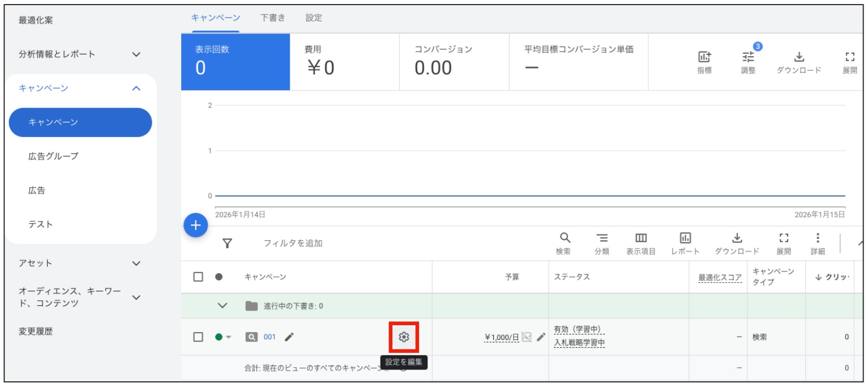Click the レポート icon in table toolbar

tap(685, 239)
